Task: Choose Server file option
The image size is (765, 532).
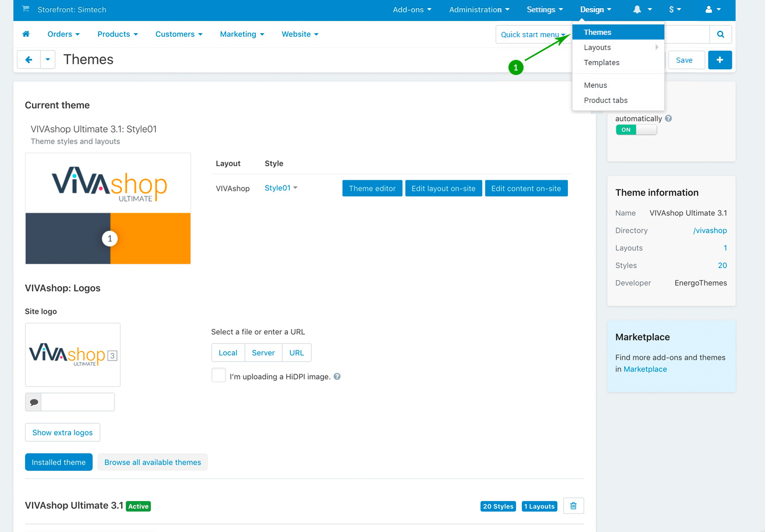Action: pyautogui.click(x=264, y=352)
